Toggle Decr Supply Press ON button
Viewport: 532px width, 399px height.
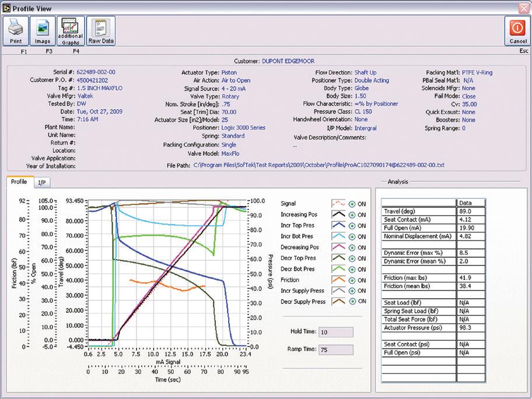pos(352,302)
